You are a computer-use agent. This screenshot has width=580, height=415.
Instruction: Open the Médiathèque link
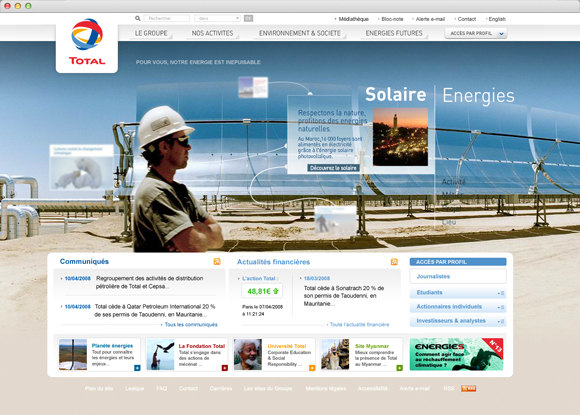tap(354, 19)
